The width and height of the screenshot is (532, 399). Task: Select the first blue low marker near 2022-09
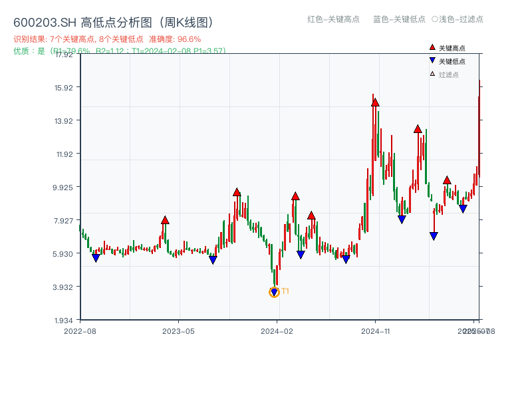coord(96,258)
